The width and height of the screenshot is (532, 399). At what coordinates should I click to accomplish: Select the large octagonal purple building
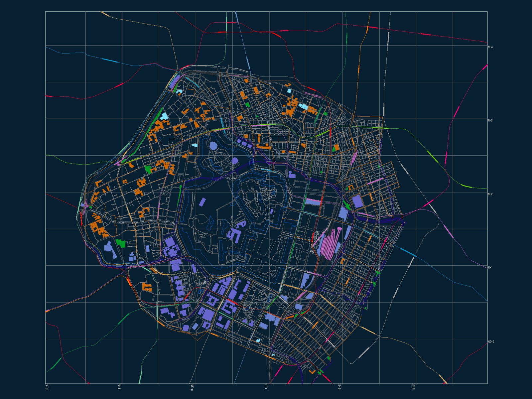[213, 146]
